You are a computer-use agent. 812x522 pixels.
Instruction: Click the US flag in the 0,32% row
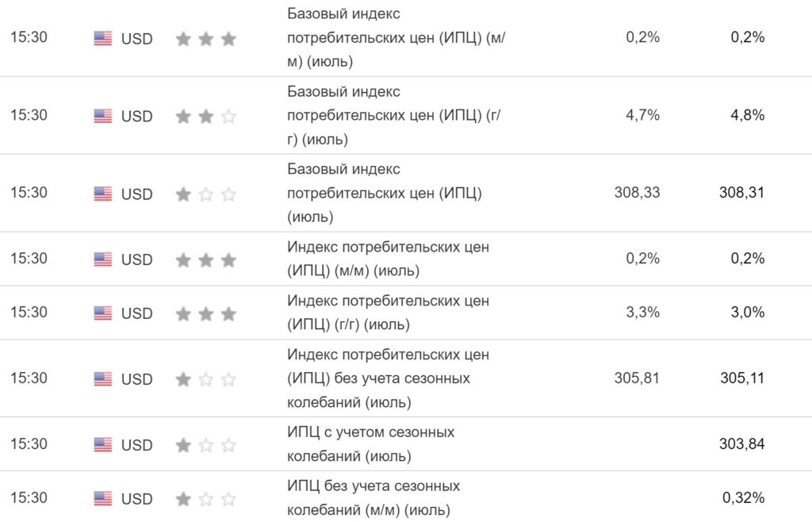click(x=103, y=498)
